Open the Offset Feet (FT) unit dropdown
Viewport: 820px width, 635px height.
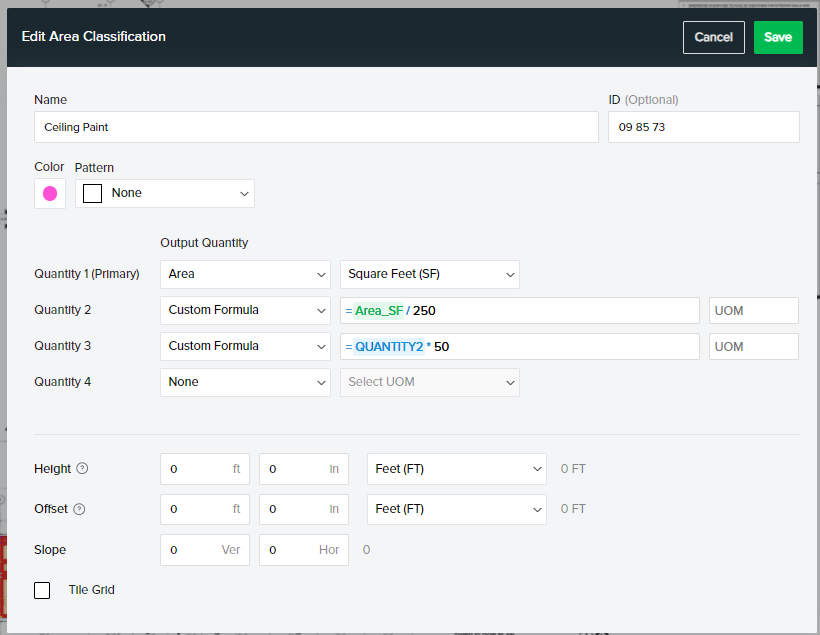coord(456,509)
